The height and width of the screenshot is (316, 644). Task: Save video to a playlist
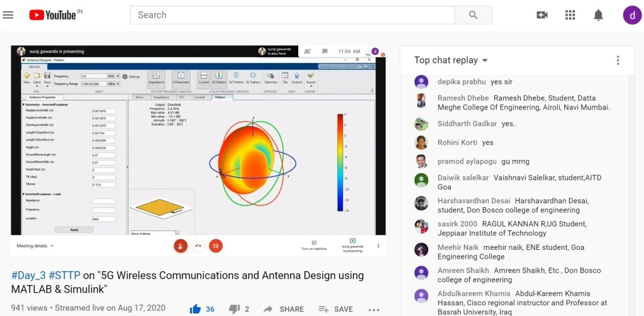pyautogui.click(x=336, y=309)
